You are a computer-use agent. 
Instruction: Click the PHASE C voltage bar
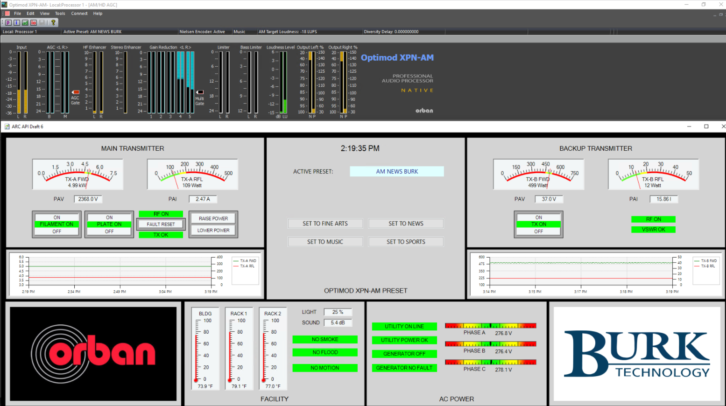click(x=490, y=362)
